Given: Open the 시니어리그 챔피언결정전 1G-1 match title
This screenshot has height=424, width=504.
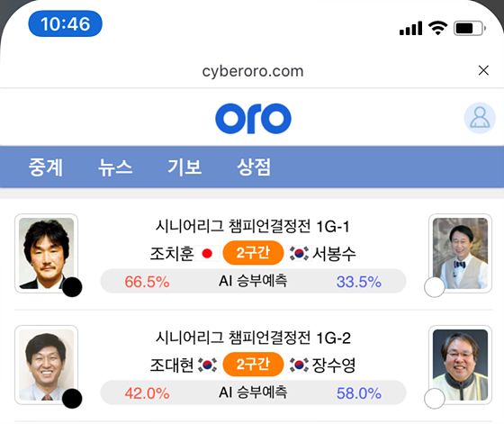Looking at the screenshot, I should [x=253, y=226].
